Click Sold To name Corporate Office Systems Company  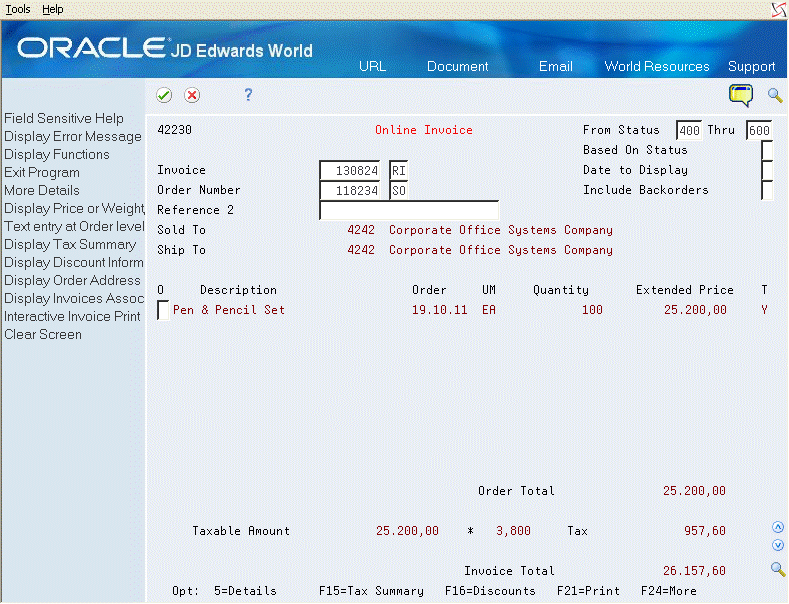501,230
